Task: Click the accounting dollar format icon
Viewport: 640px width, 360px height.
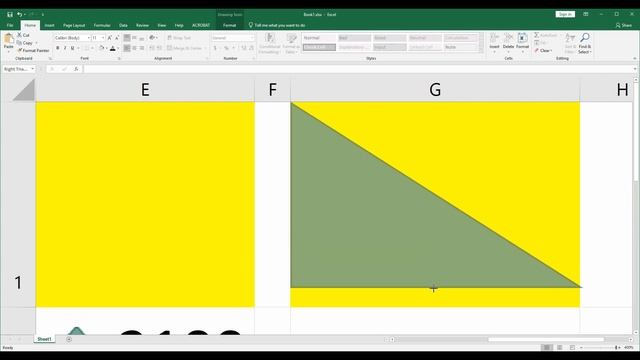Action: (215, 48)
